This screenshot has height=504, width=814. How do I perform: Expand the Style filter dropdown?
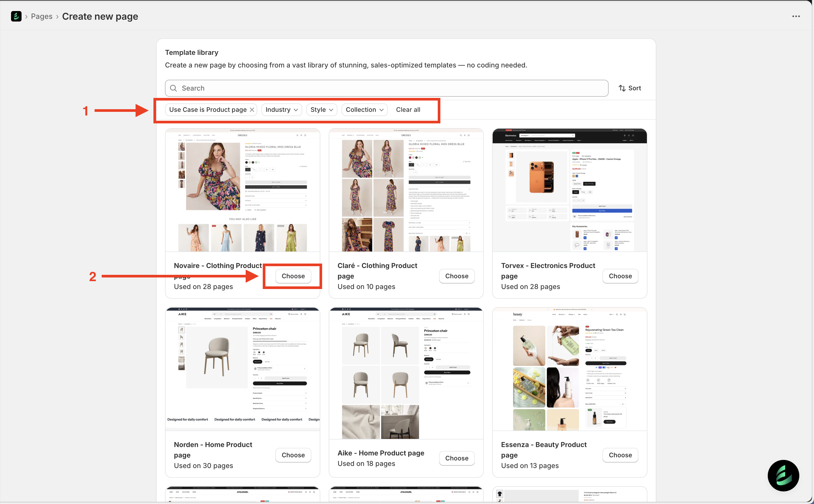click(322, 110)
